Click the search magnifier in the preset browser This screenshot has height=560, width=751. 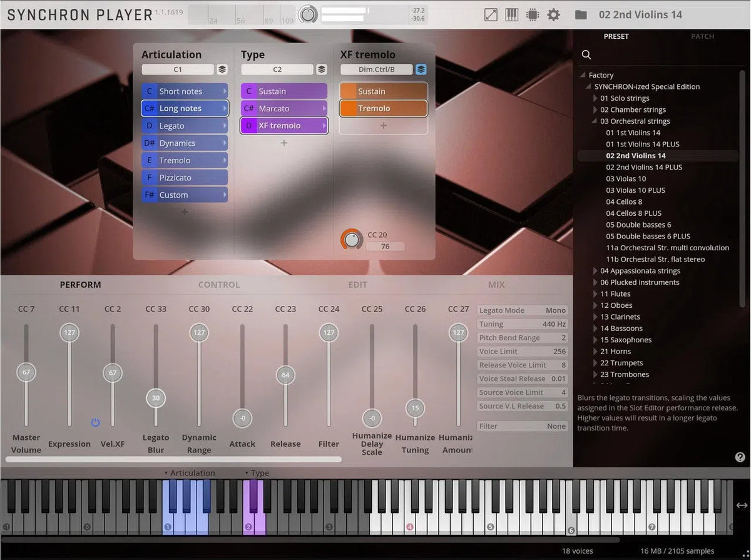[x=586, y=55]
